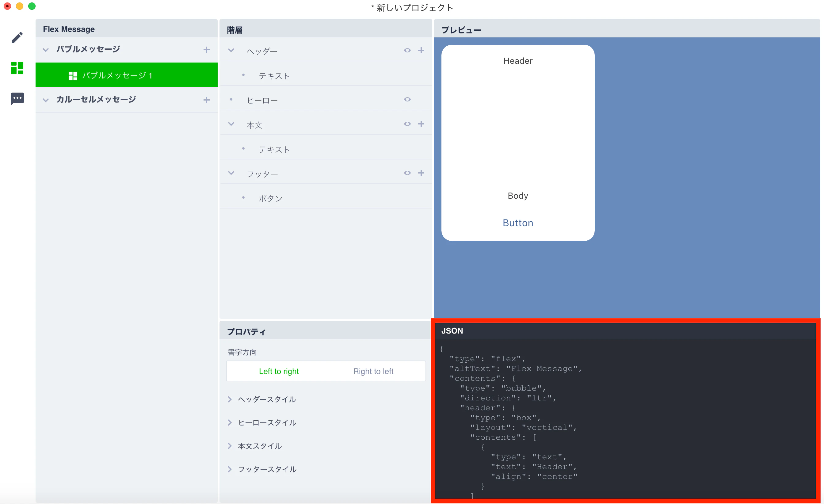The image size is (824, 504).
Task: Add a new カルーセルメッセージ with plus icon
Action: (206, 100)
